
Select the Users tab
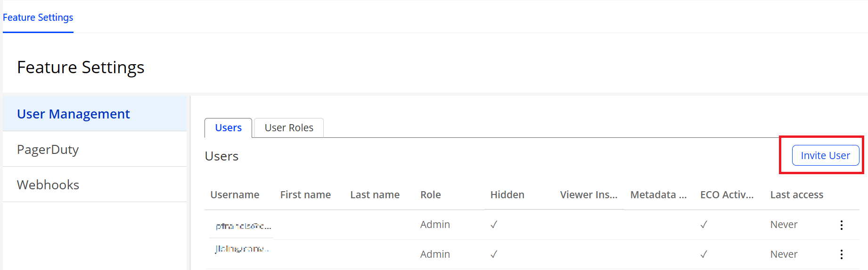pyautogui.click(x=228, y=128)
